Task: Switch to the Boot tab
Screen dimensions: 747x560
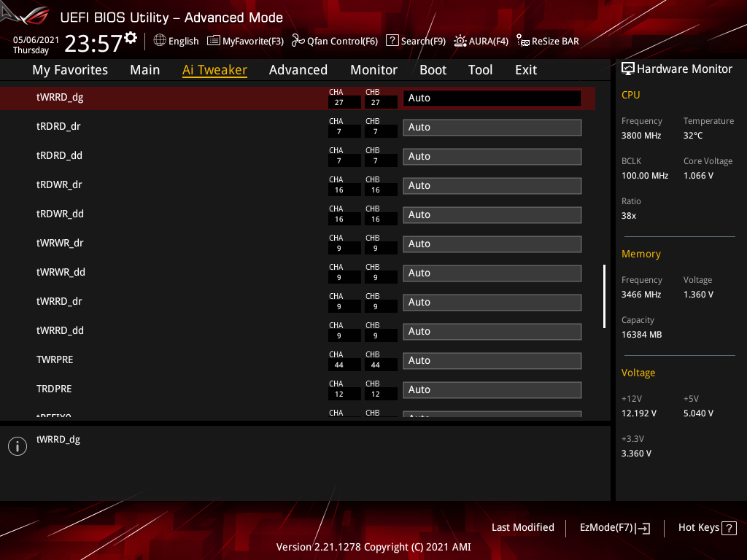Action: [433, 70]
